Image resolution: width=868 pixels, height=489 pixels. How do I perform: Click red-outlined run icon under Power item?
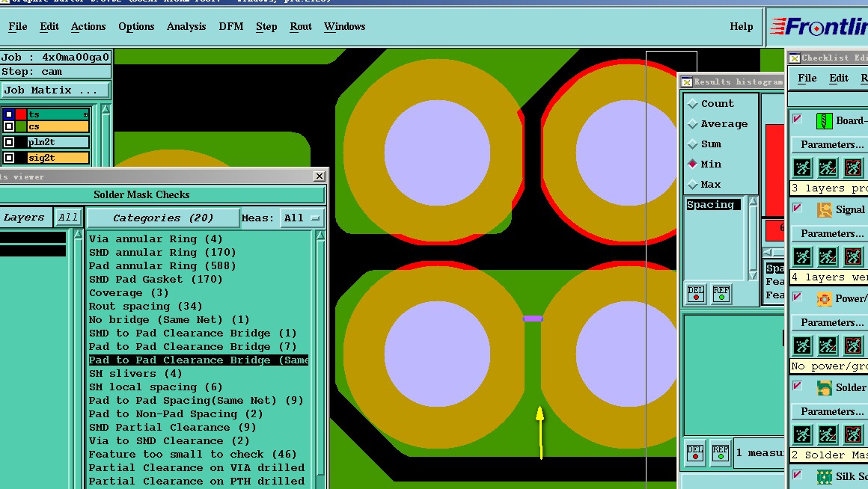pyautogui.click(x=853, y=345)
